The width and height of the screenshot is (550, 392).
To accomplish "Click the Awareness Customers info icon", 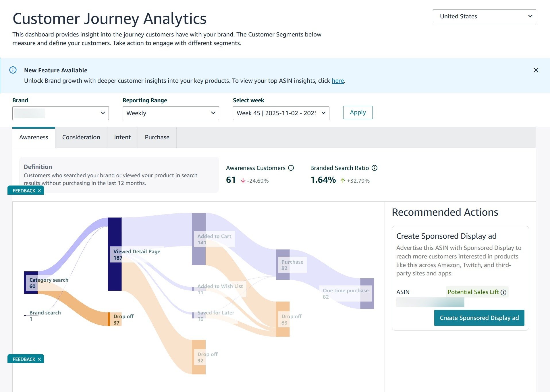I will click(x=291, y=168).
